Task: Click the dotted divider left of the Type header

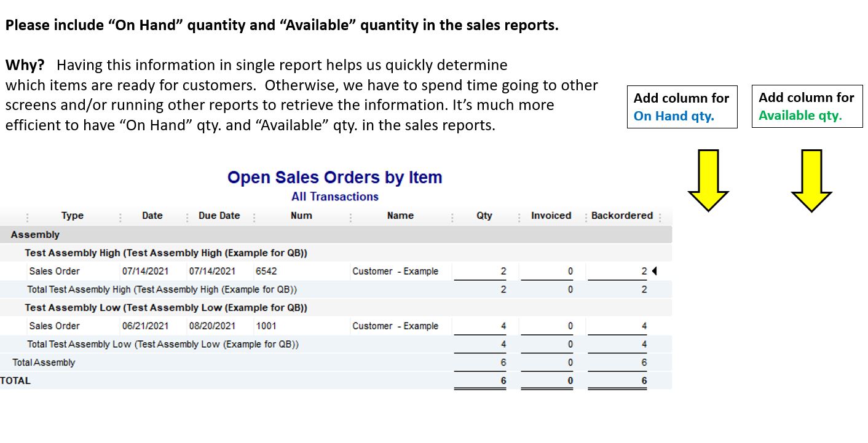Action: 28,216
